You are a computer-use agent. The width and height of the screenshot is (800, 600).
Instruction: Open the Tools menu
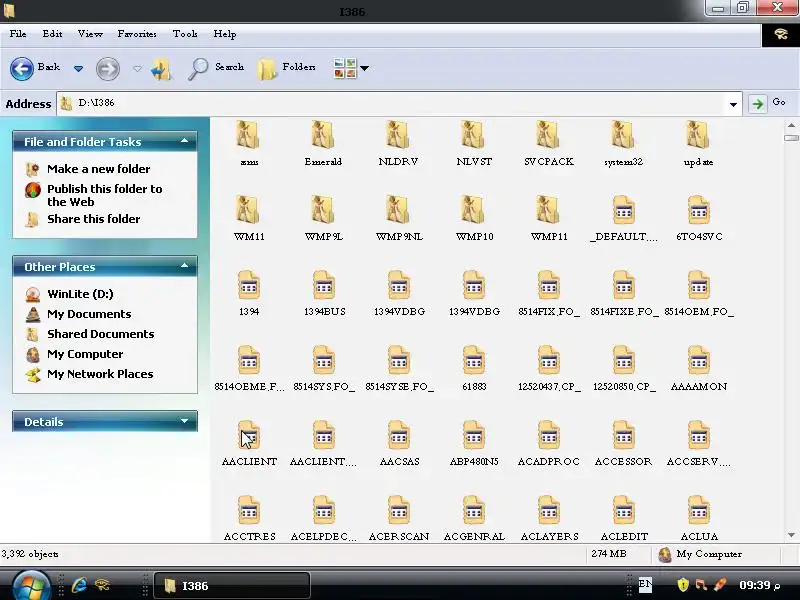(185, 34)
